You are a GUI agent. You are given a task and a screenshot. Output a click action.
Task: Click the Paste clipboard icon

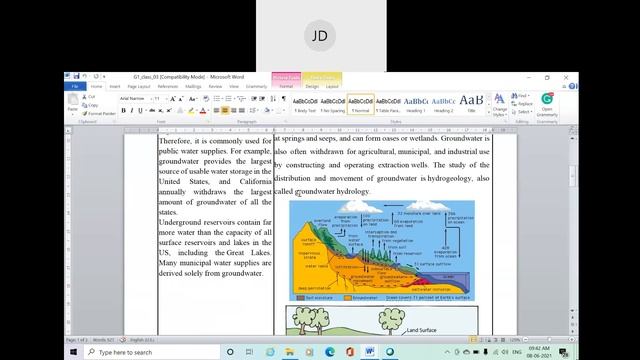tap(73, 99)
